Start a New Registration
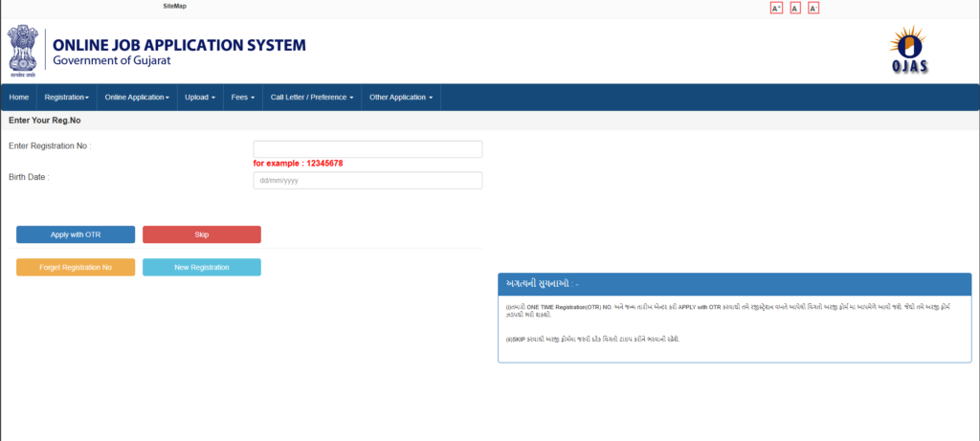 coord(201,268)
